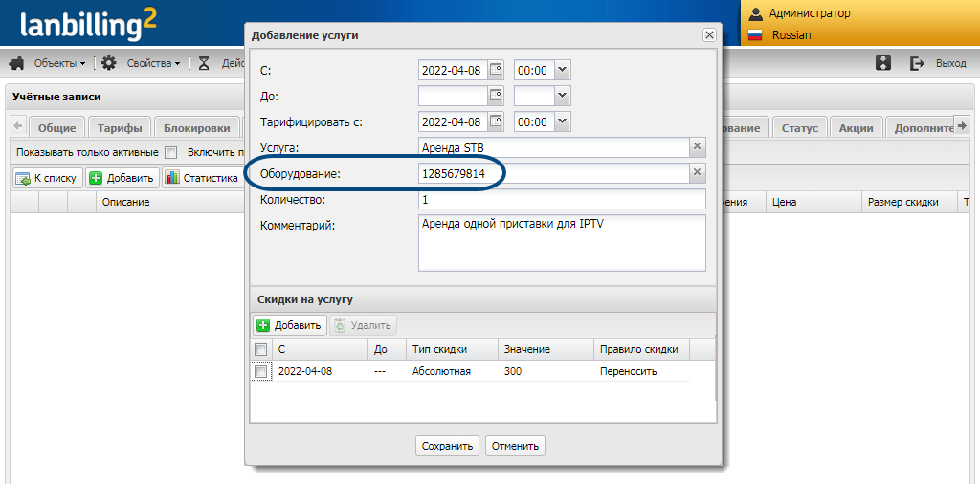
Task: Click into Тарифицировать с date field
Action: [x=453, y=121]
